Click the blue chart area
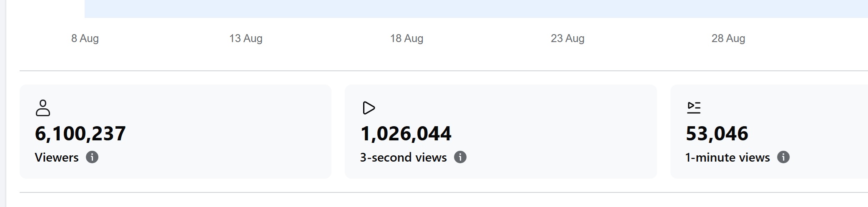 tap(476, 9)
